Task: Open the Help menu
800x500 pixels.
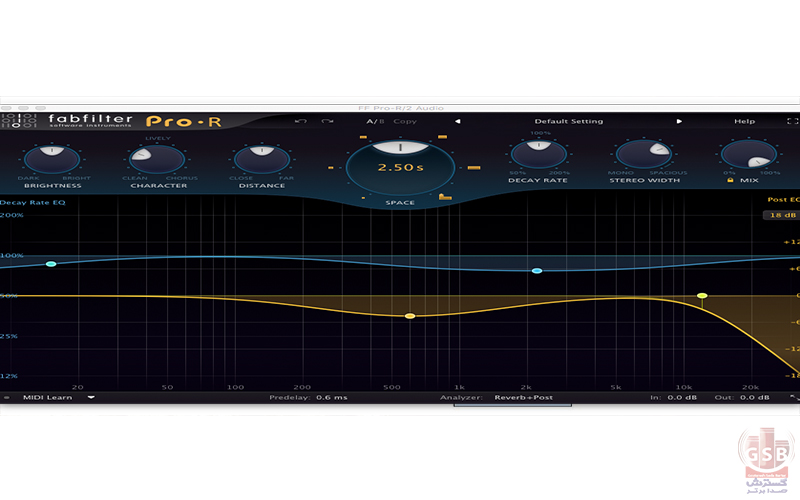Action: pos(745,122)
